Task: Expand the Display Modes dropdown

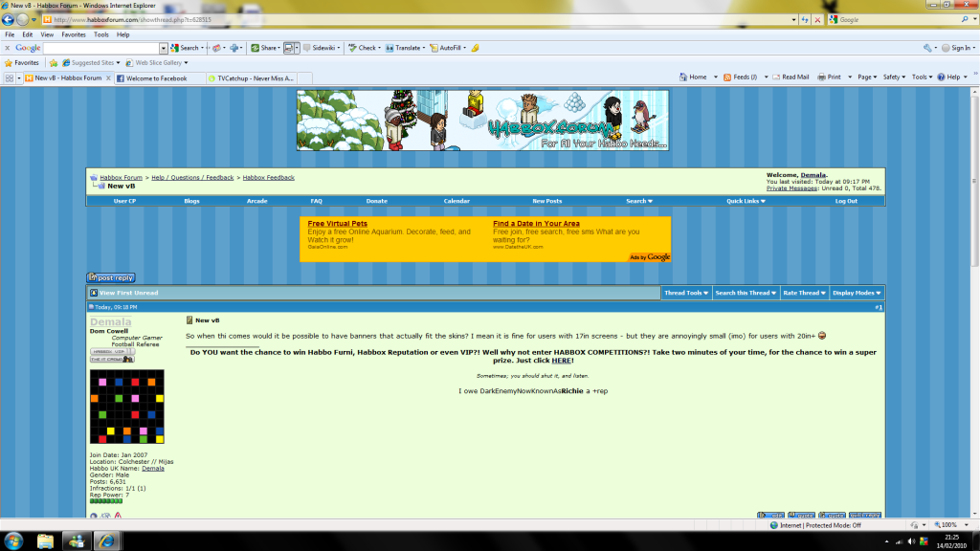Action: pyautogui.click(x=856, y=293)
